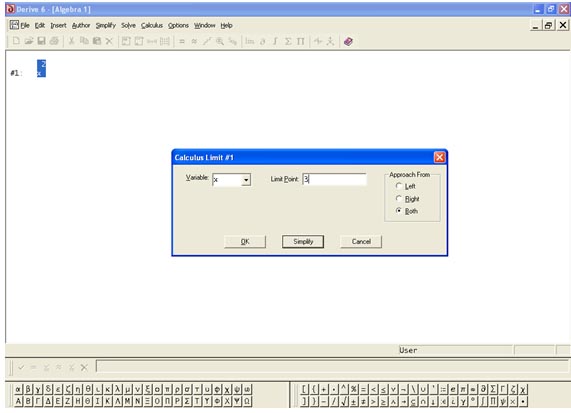This screenshot has height=413, width=571.
Task: Select the Right approach radio button
Action: (x=399, y=198)
